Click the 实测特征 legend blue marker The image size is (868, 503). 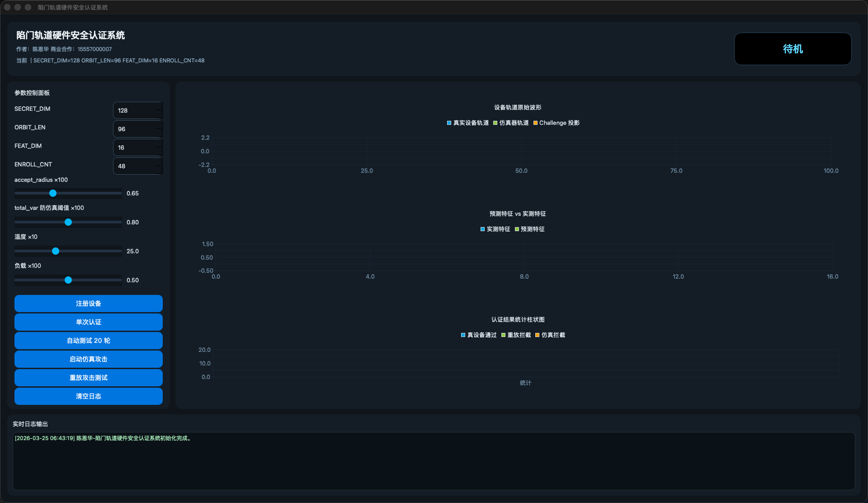[x=482, y=229]
